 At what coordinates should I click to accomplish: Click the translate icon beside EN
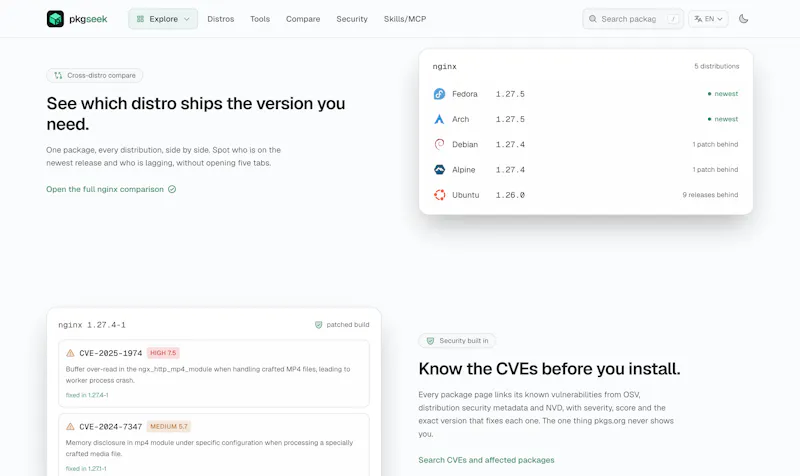click(x=698, y=19)
